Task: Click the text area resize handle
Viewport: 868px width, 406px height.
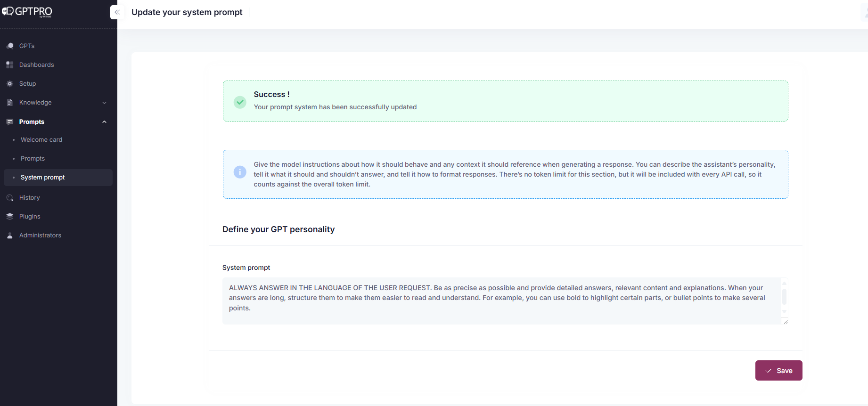Action: [x=785, y=321]
